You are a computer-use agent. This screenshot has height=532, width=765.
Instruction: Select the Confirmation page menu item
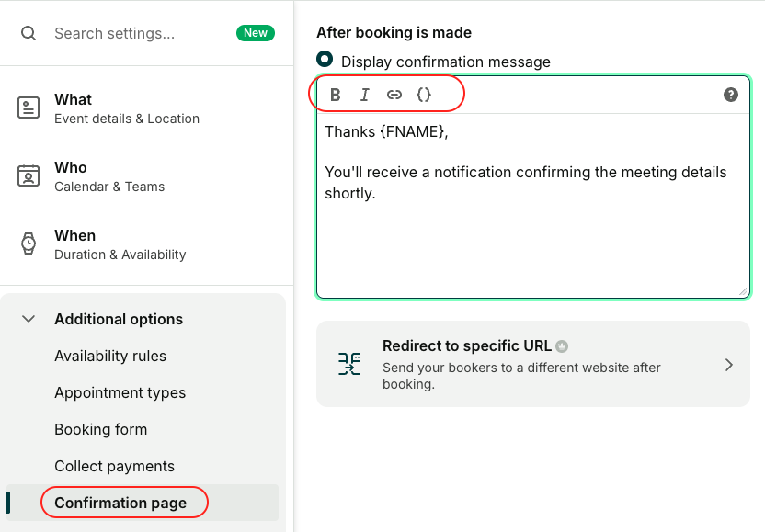point(120,503)
